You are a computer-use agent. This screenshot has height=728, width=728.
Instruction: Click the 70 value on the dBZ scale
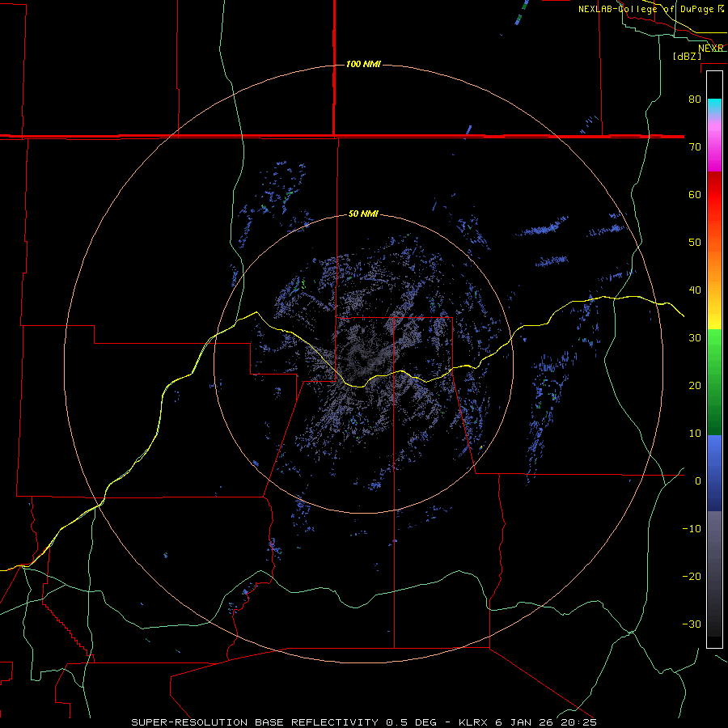tap(695, 146)
